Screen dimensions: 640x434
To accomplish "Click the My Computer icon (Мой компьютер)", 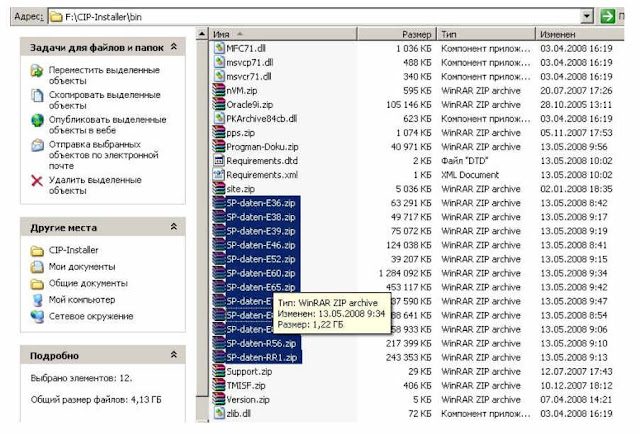I will 37,300.
